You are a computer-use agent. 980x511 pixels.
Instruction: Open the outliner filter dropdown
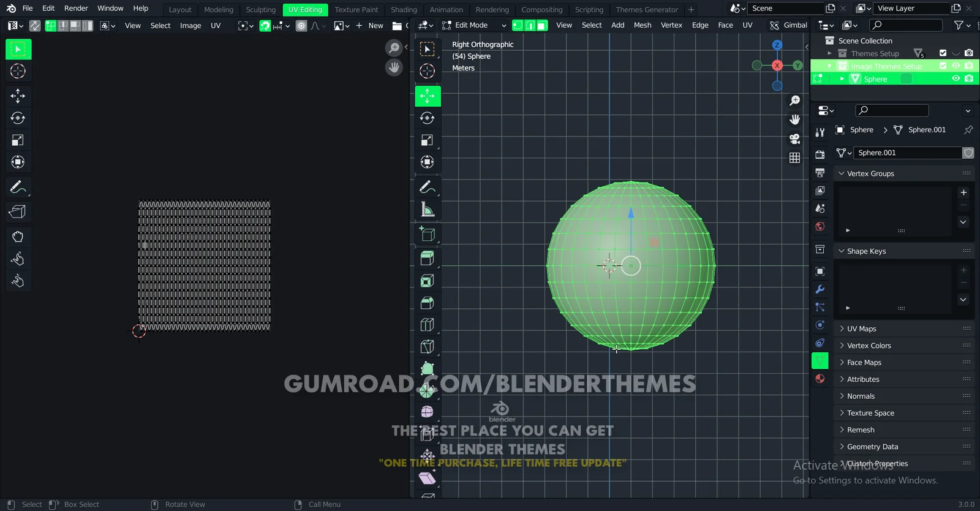click(962, 25)
